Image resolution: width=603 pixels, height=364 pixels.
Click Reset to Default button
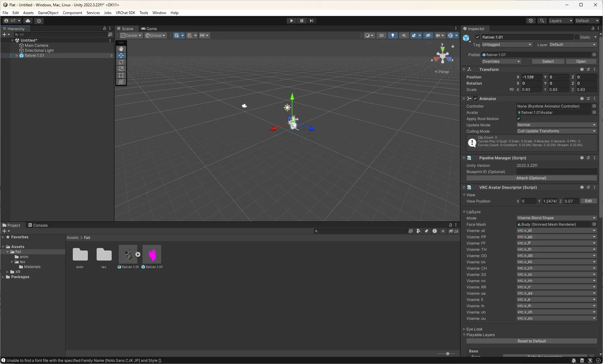(532, 341)
